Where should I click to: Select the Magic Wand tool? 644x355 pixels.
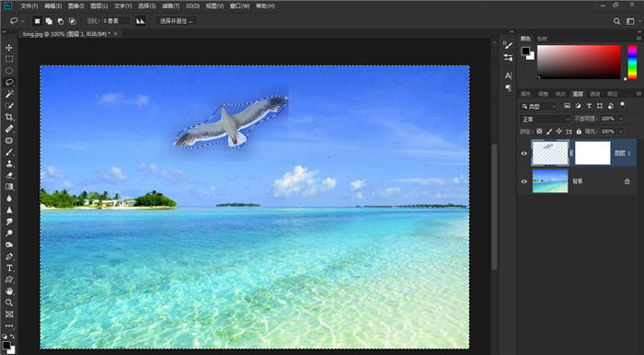9,94
